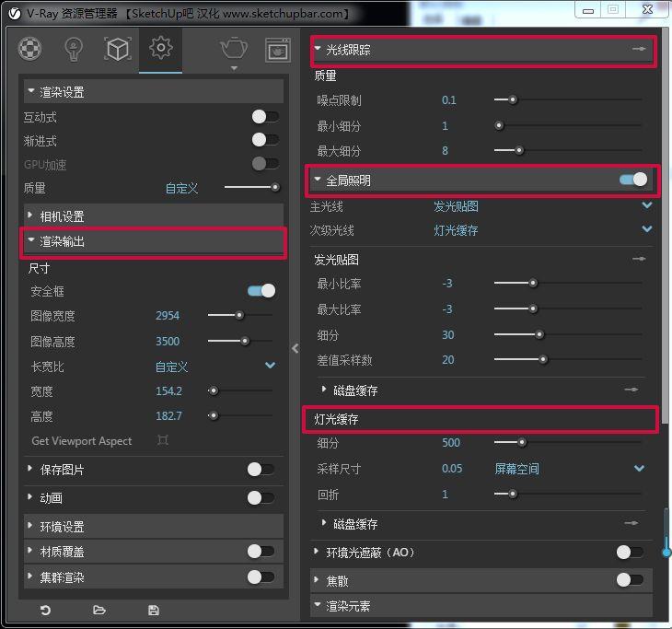Click the 宽度 value 154.2
672x629 pixels.
[x=168, y=391]
